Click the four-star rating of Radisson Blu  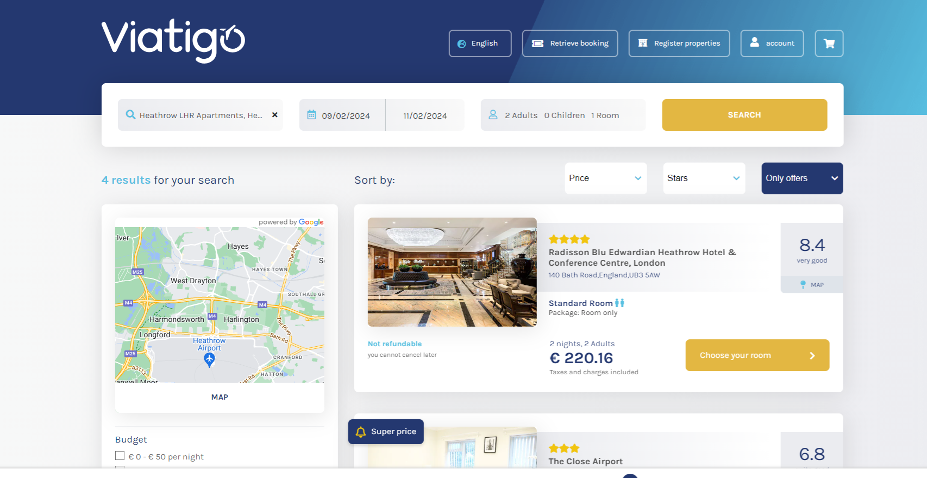(569, 239)
